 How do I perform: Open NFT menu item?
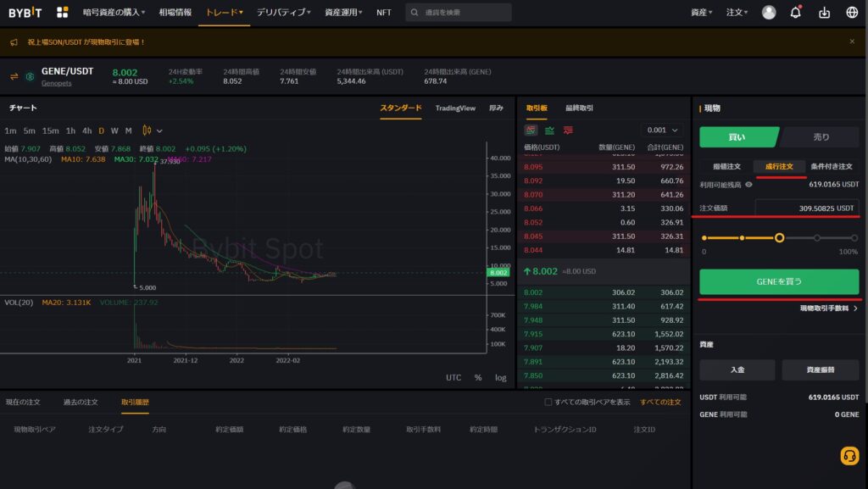(x=384, y=12)
